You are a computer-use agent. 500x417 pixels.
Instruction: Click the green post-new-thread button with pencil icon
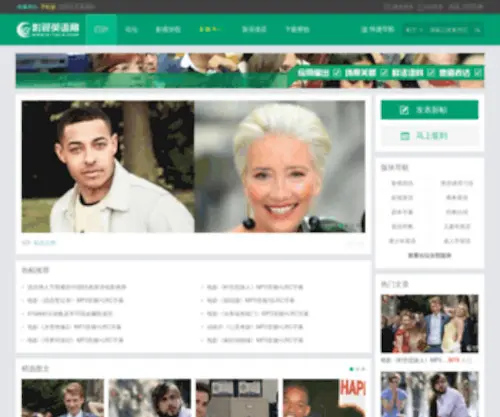pos(430,110)
